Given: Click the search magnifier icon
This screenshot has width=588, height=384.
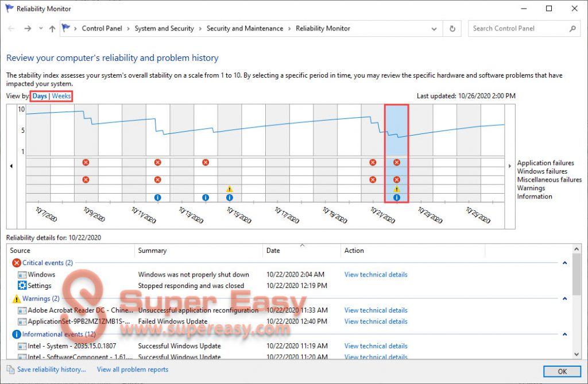Looking at the screenshot, I should pos(571,28).
